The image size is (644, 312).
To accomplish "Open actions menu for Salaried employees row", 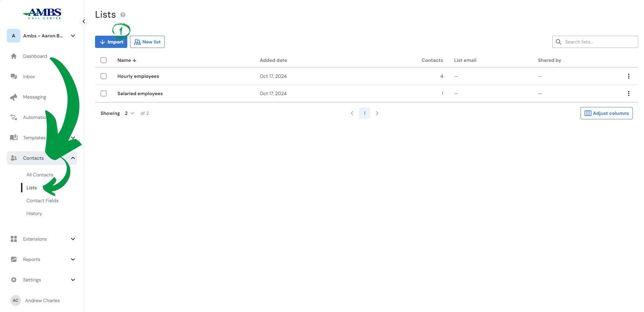I will click(x=628, y=93).
